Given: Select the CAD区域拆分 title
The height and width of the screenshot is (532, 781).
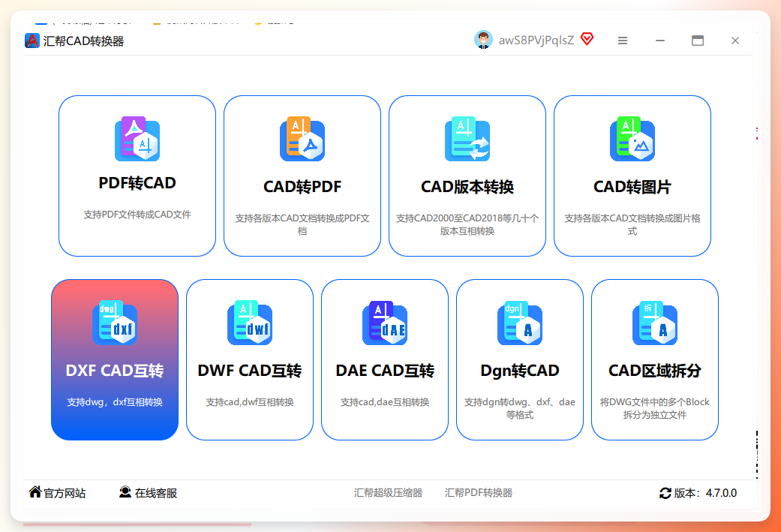Looking at the screenshot, I should pos(654,371).
